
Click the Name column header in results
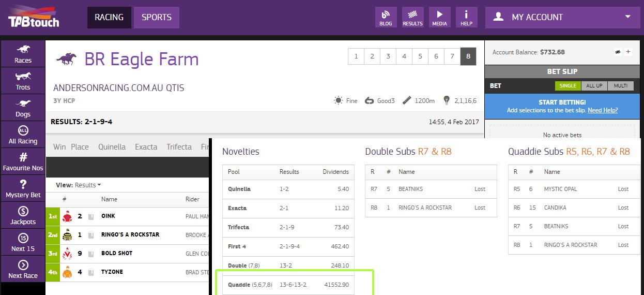click(x=109, y=199)
